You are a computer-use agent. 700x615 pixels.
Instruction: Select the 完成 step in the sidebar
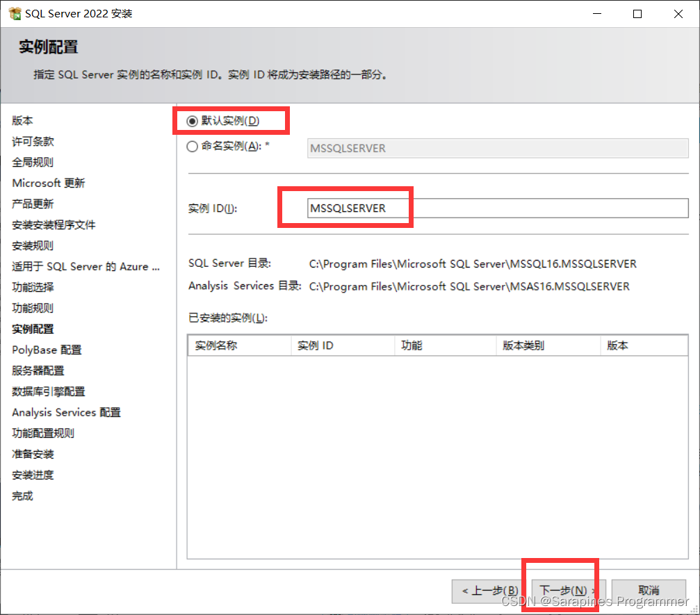coord(22,496)
